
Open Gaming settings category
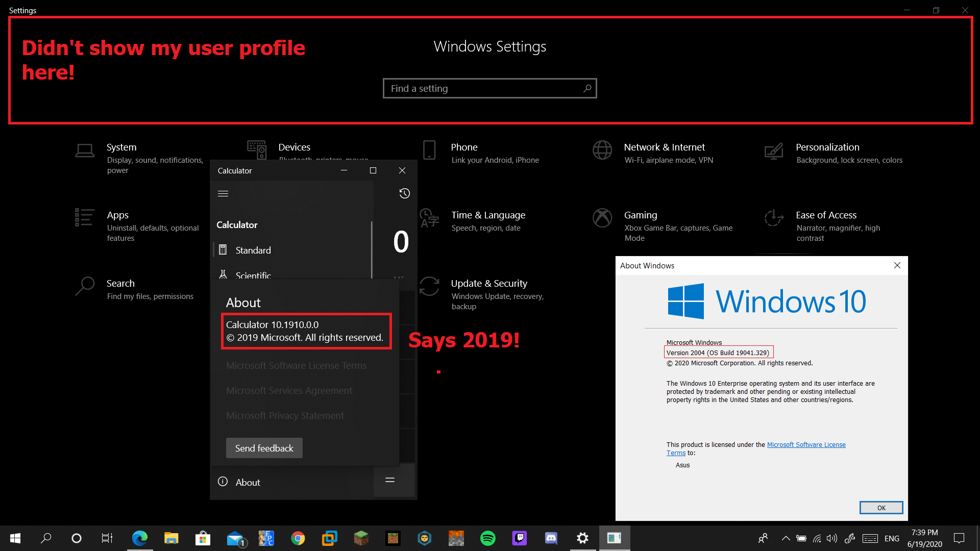663,226
